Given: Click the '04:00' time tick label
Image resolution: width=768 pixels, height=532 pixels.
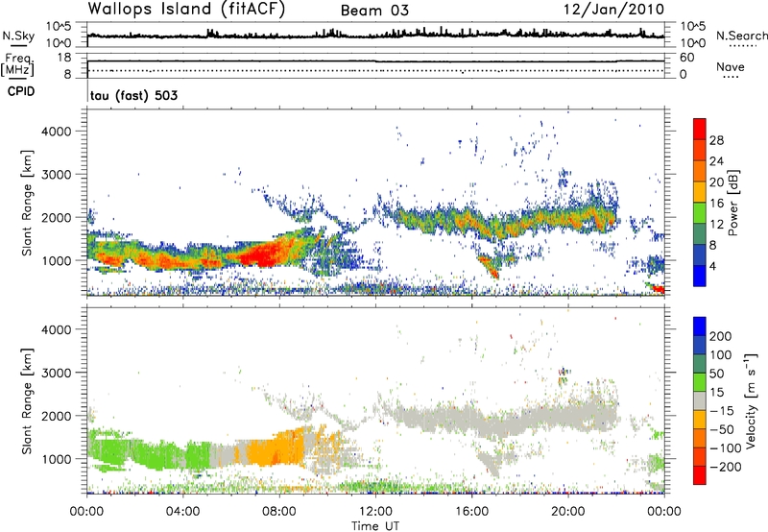Looking at the screenshot, I should (x=183, y=512).
